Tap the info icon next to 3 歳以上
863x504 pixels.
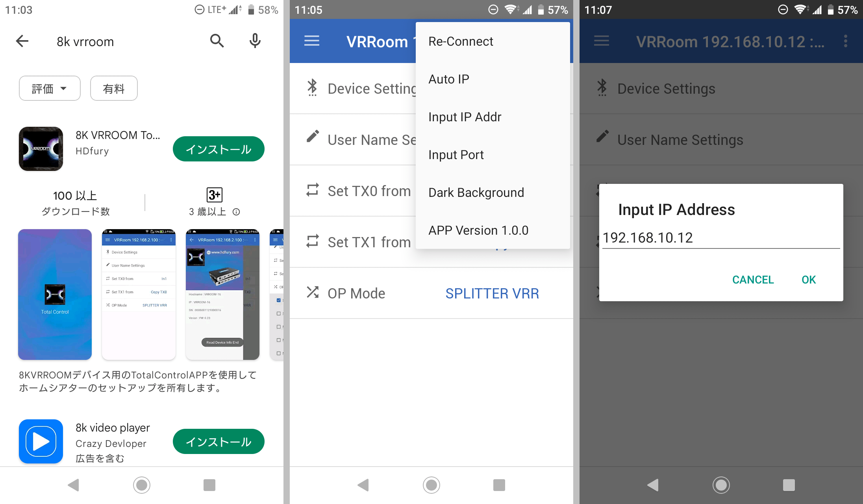pos(236,212)
